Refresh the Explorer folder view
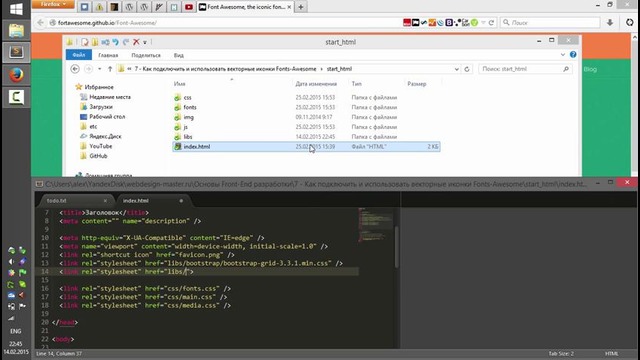The height and width of the screenshot is (360, 640). coord(467,69)
